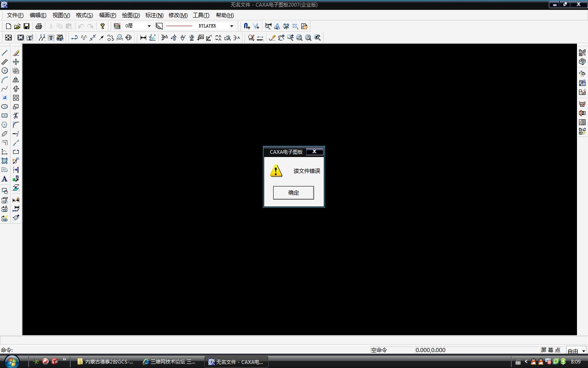Select the Spline curve tool
Screen dimensions: 588x368
[x=5, y=89]
